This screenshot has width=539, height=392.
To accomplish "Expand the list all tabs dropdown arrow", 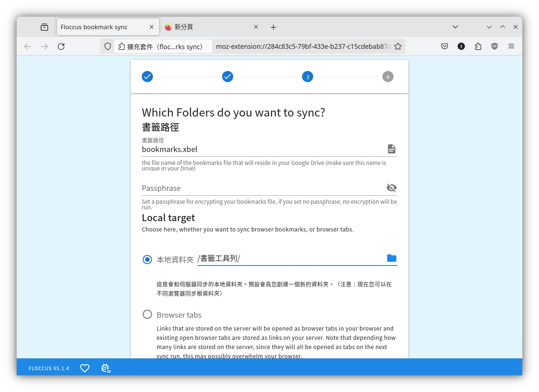I will [x=455, y=27].
